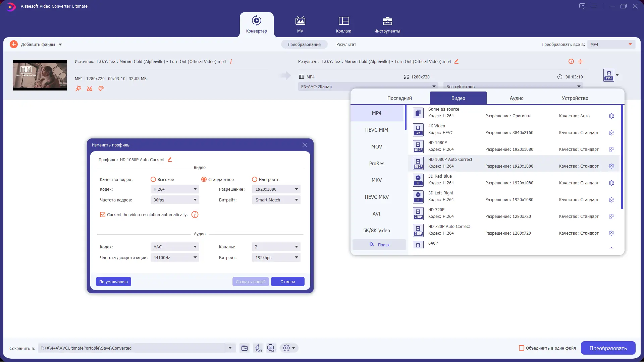The image size is (644, 362).
Task: Open the video Codec H.264 dropdown
Action: [x=175, y=189]
